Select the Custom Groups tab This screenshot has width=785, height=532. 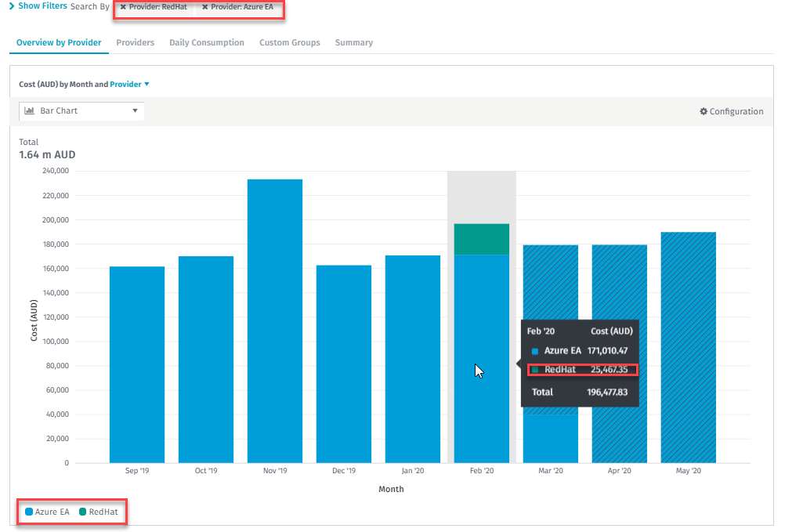pos(290,42)
